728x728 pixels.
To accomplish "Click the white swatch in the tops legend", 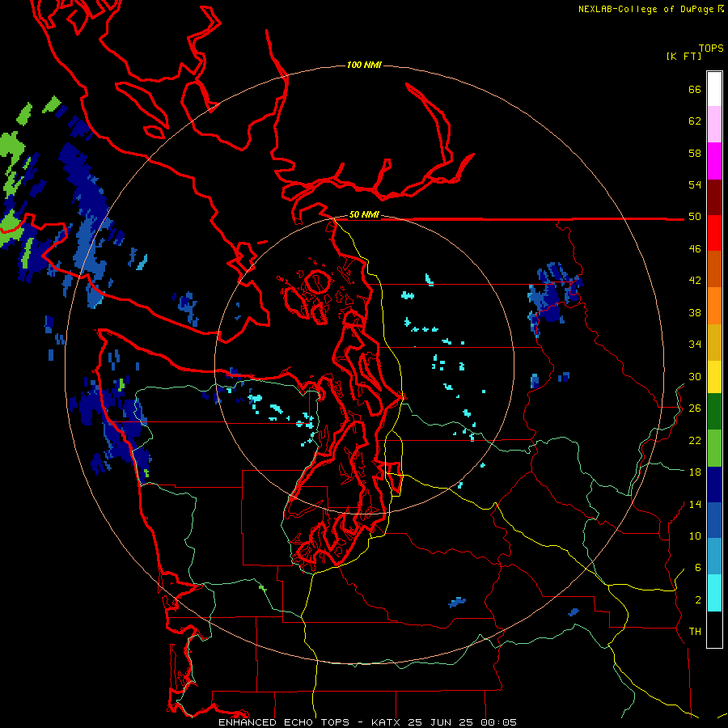I will coord(714,89).
